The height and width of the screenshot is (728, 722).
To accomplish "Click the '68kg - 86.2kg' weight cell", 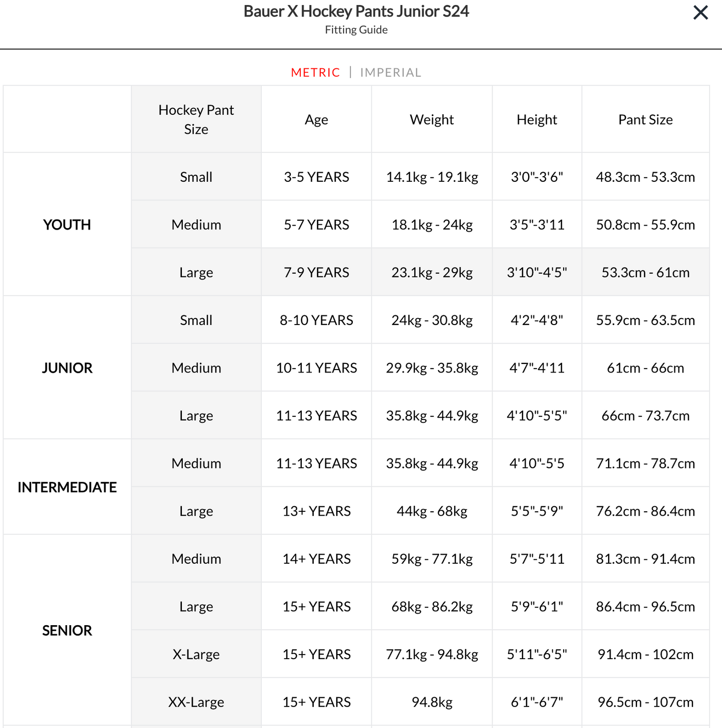I will [x=432, y=607].
